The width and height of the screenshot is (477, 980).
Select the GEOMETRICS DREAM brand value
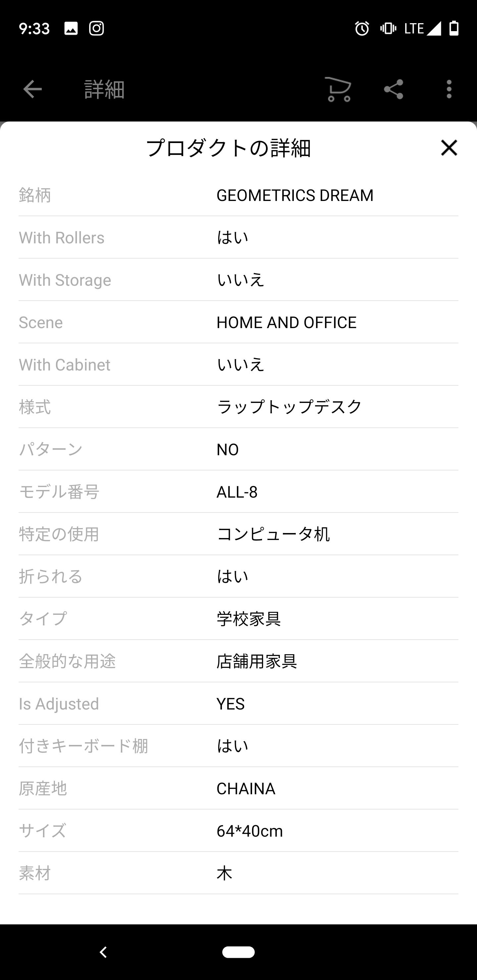pyautogui.click(x=295, y=196)
